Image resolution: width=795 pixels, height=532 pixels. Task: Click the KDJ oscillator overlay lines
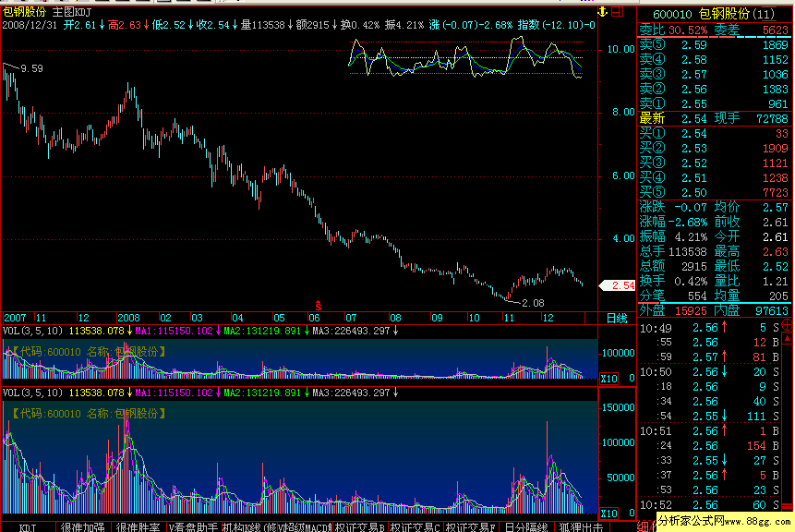[465, 58]
